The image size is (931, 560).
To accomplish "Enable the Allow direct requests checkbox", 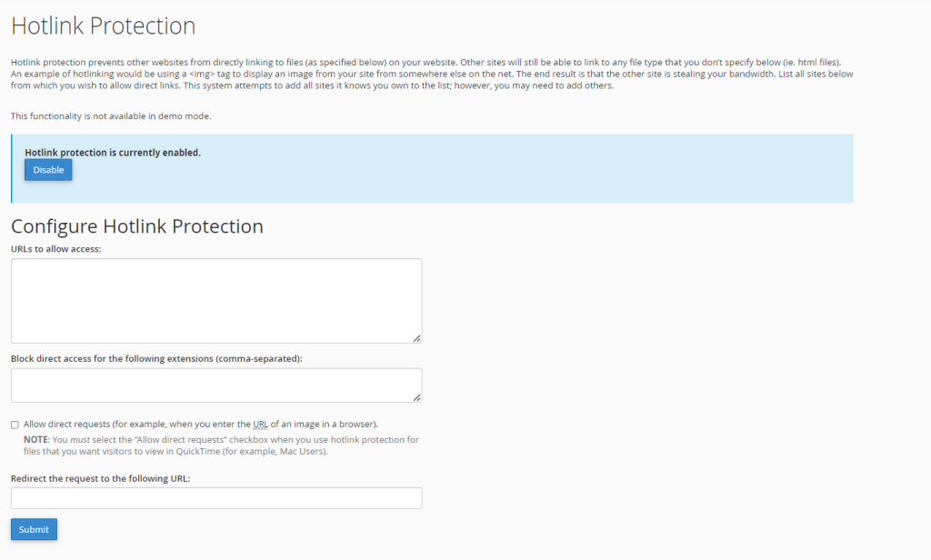I will [x=15, y=425].
